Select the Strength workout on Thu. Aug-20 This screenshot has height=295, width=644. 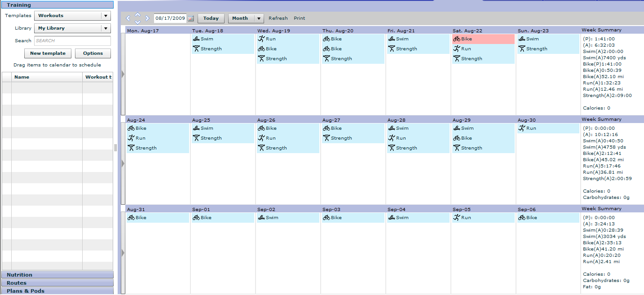[353, 59]
